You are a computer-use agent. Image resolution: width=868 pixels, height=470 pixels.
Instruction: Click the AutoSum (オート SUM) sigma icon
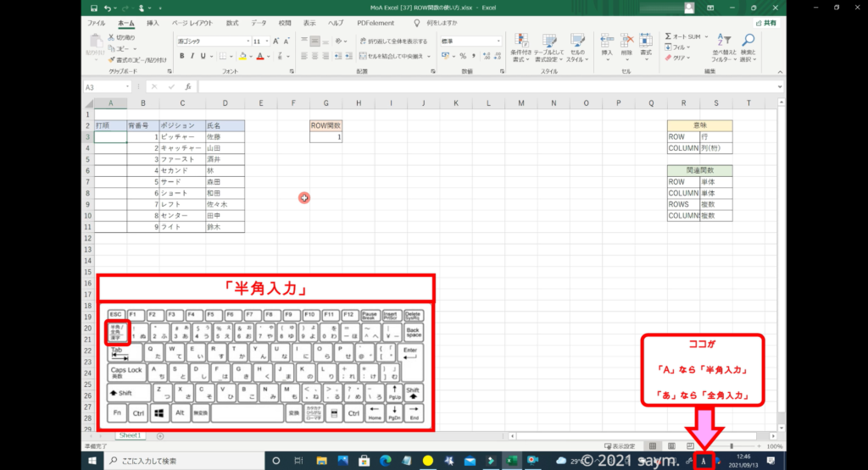click(x=669, y=37)
